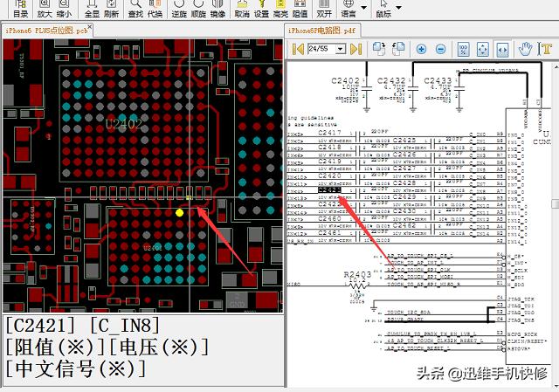
Task: Select the PDF text selection tool
Action: point(546,49)
